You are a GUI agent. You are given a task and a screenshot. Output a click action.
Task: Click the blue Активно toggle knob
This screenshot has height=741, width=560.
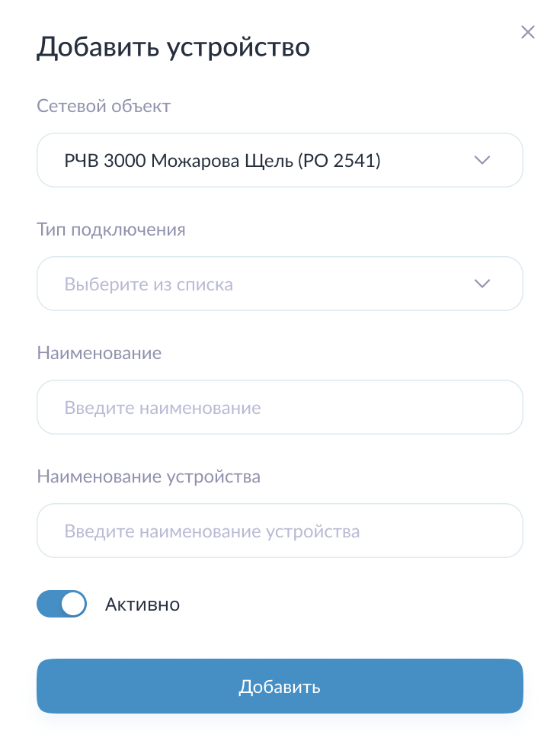point(72,604)
